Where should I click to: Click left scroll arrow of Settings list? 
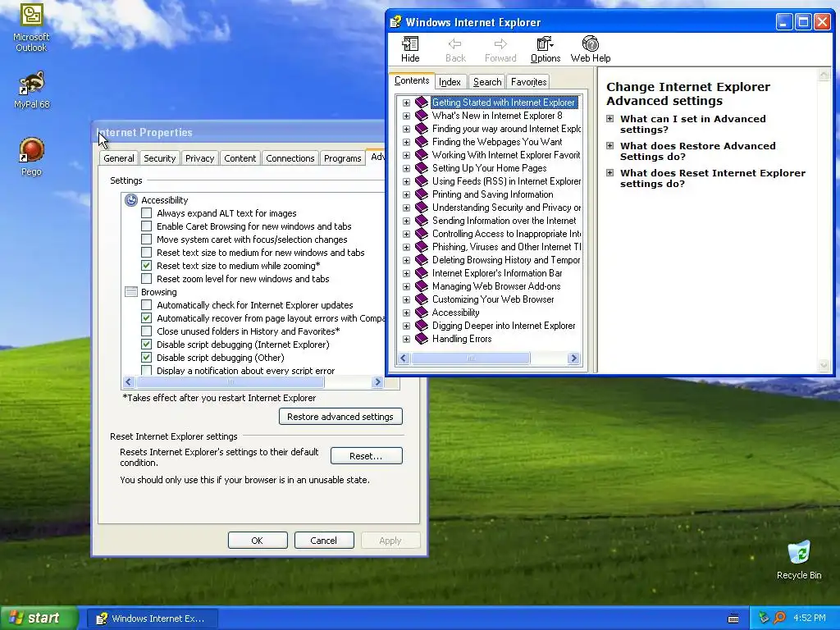point(128,381)
